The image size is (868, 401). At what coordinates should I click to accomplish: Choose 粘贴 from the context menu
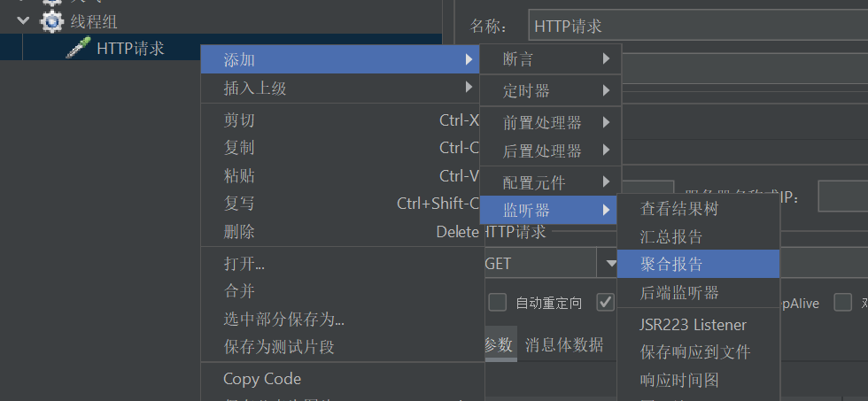[340, 175]
